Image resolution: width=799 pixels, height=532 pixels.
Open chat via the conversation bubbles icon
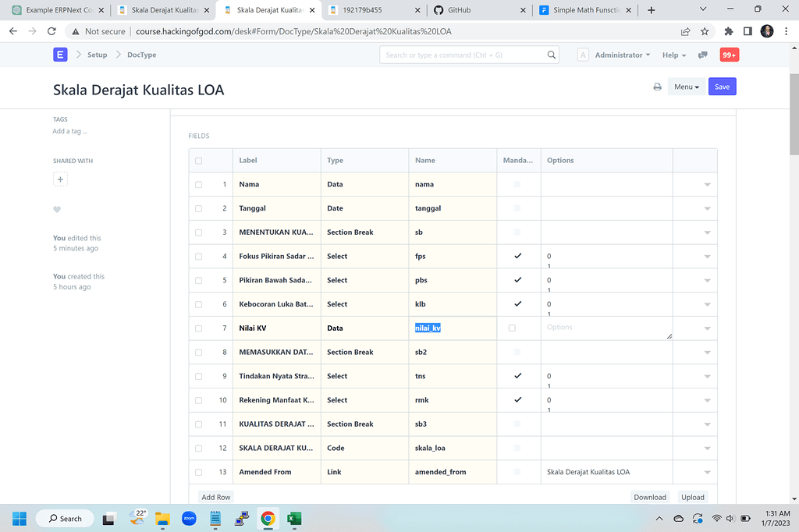[x=703, y=55]
